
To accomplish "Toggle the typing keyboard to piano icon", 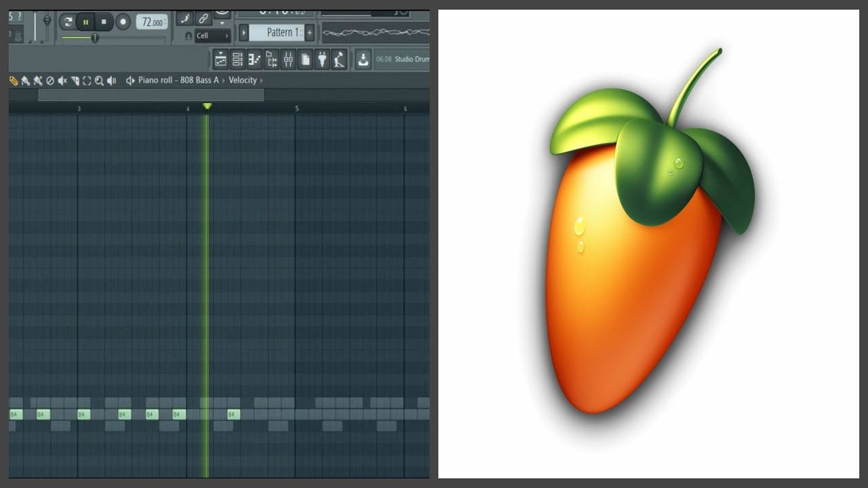I will [185, 18].
